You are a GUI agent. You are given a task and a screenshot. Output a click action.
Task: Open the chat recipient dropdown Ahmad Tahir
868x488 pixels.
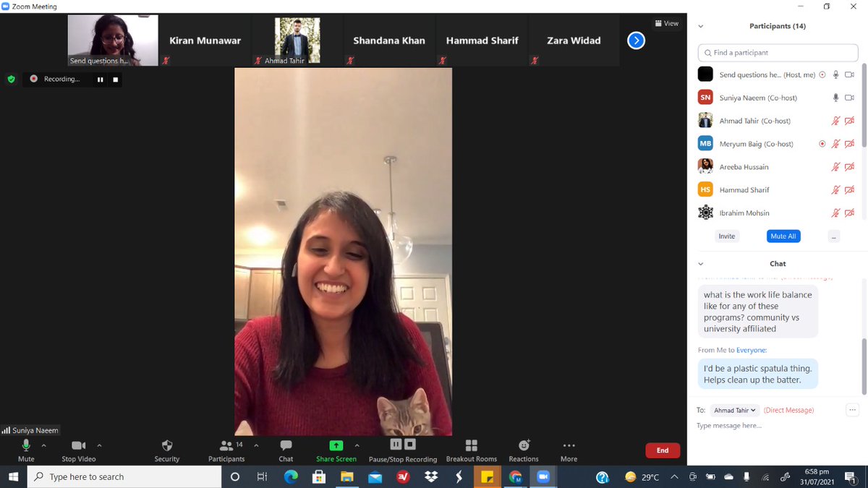(x=734, y=410)
